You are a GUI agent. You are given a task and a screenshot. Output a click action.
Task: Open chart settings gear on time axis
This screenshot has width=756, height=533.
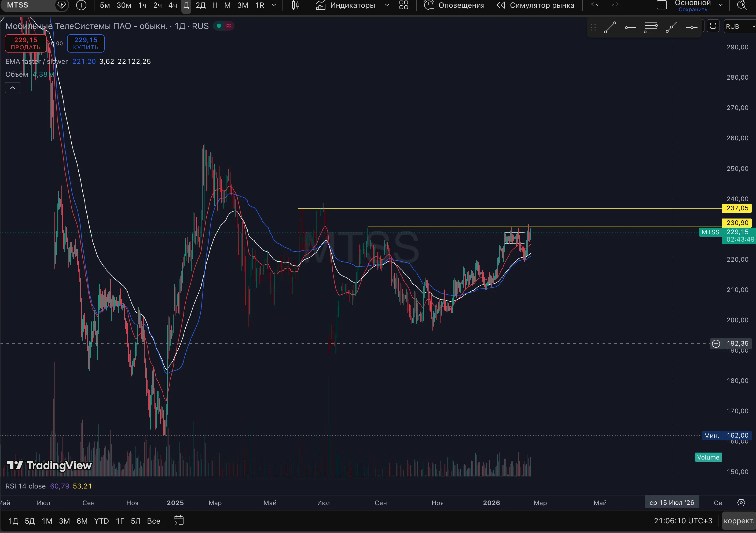(741, 503)
